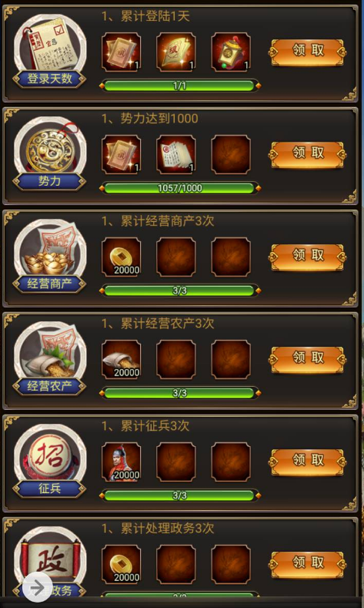Claim the 累计经营商产3次 reward
The width and height of the screenshot is (364, 608).
pyautogui.click(x=307, y=257)
